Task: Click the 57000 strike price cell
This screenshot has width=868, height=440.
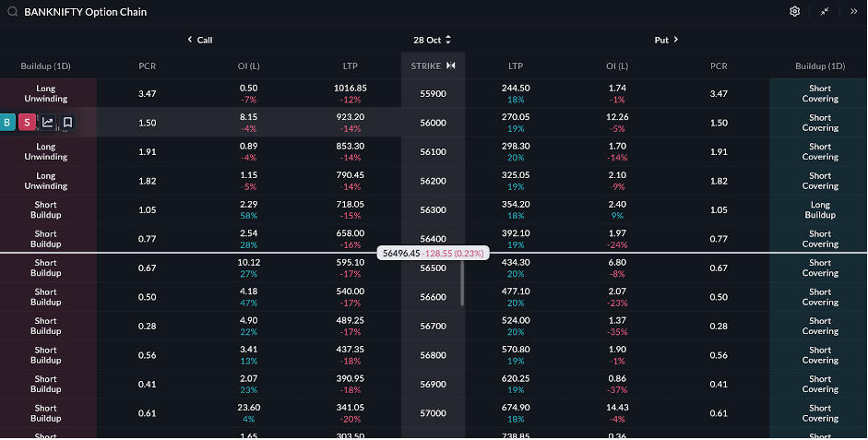Action: coord(433,413)
